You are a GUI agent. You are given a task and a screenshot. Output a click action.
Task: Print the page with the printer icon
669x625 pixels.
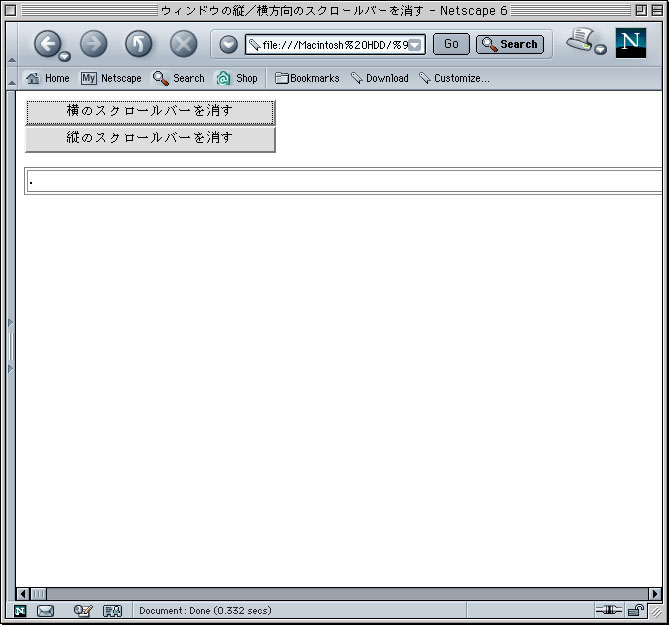point(580,40)
